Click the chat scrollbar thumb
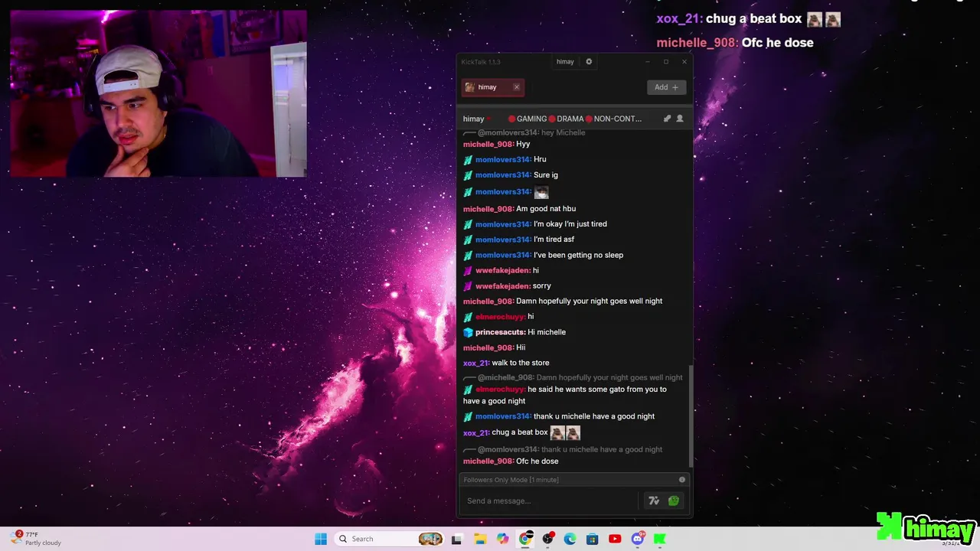980x551 pixels. (x=691, y=416)
